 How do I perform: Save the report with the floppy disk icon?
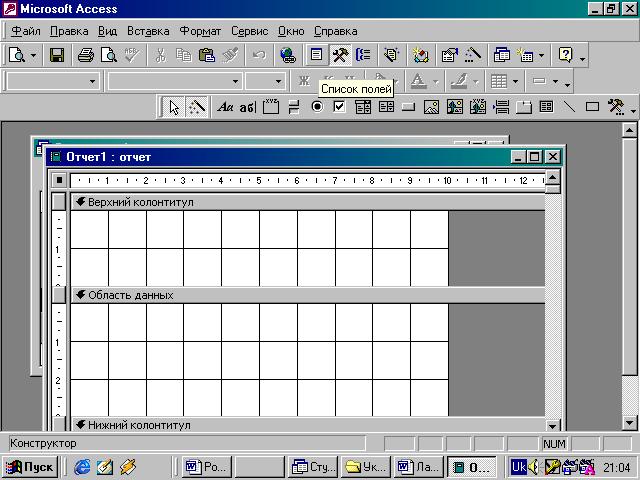(57, 56)
